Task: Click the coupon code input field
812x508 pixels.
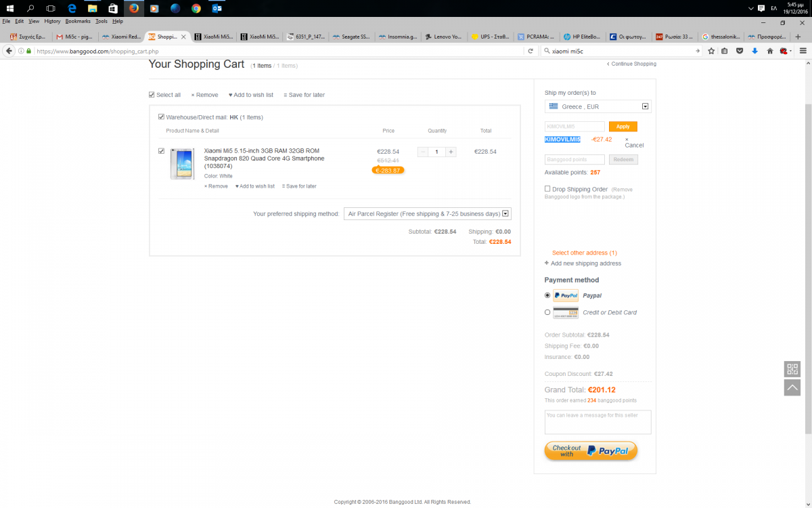Action: point(575,127)
